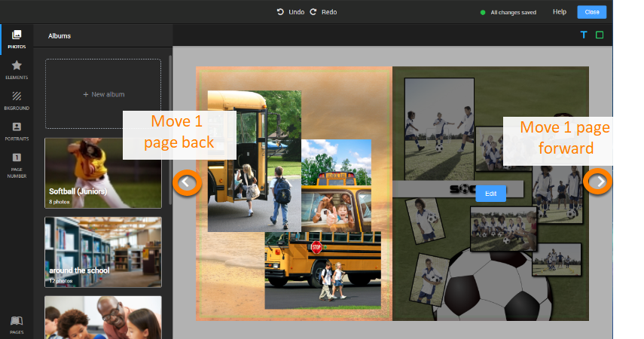Go to previous page with left arrow
The width and height of the screenshot is (644, 339).
187,182
